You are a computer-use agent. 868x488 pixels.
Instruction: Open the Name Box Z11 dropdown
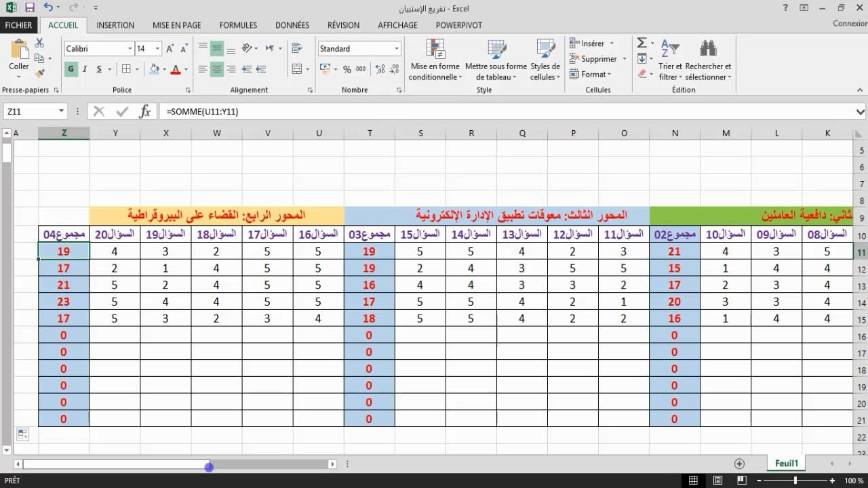pos(61,111)
